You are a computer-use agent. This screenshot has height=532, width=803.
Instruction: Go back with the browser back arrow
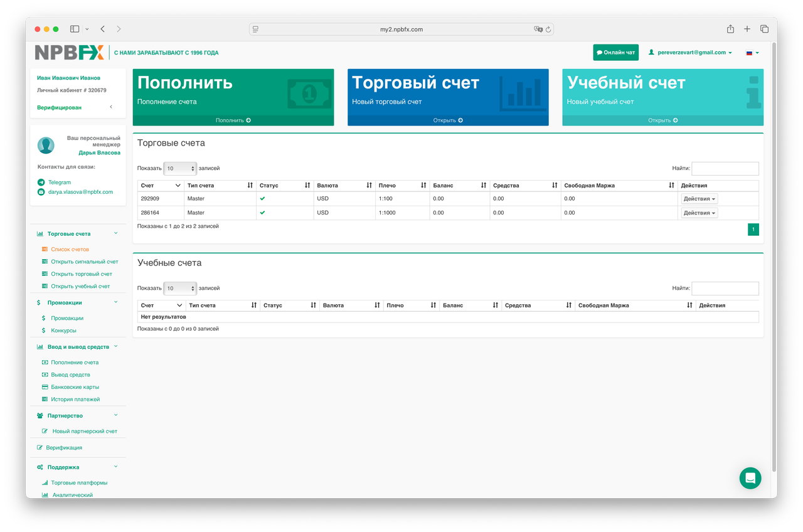tap(102, 29)
